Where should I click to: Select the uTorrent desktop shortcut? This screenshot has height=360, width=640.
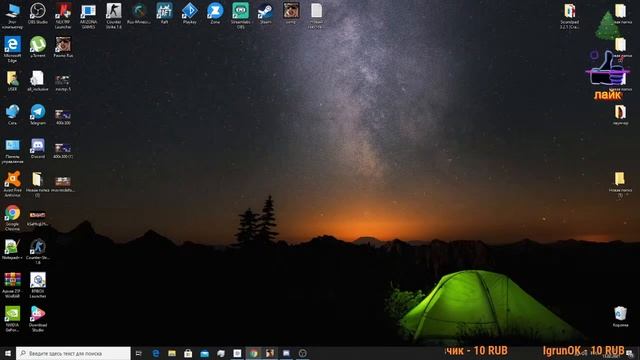tap(38, 47)
